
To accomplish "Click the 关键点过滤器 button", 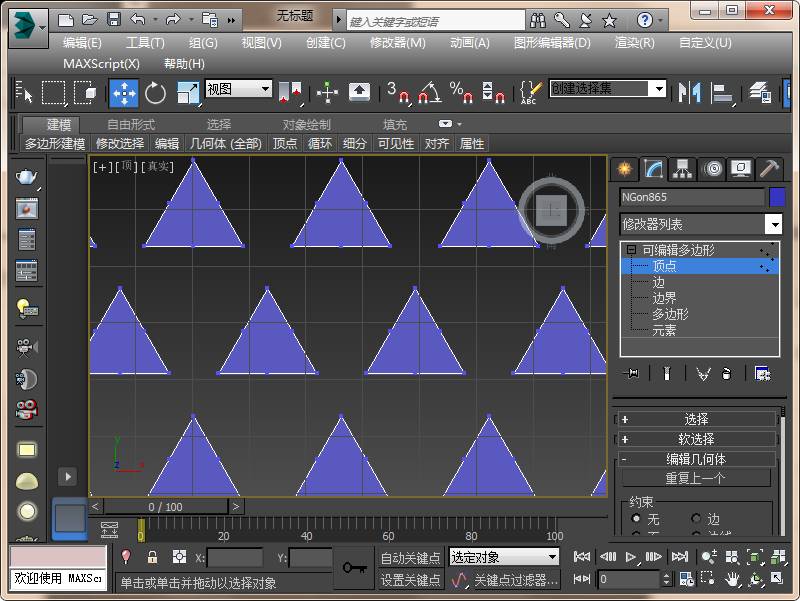I will click(x=515, y=580).
